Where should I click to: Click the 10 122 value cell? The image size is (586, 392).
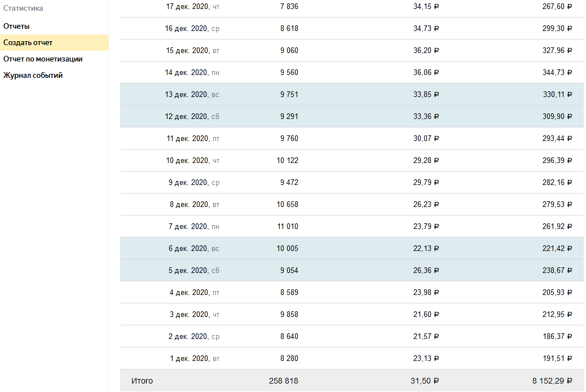pos(287,160)
